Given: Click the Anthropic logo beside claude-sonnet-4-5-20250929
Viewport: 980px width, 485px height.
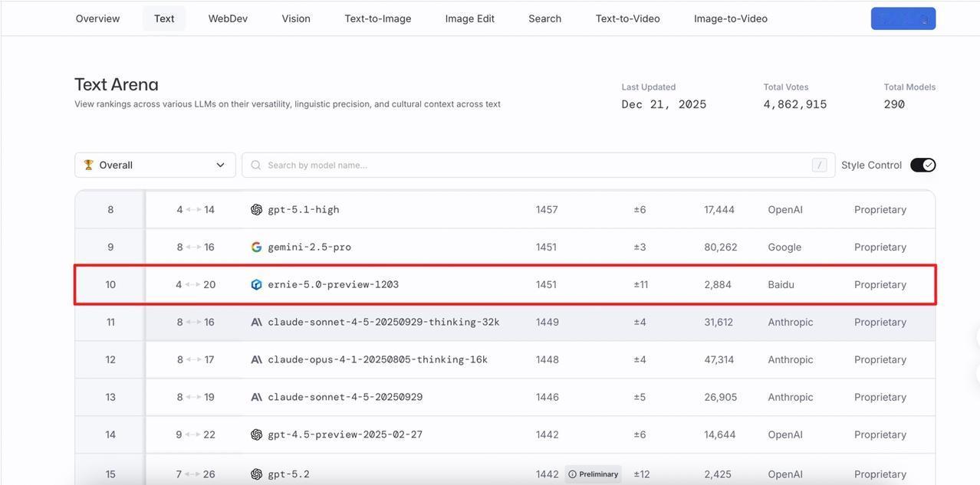Looking at the screenshot, I should pyautogui.click(x=256, y=398).
